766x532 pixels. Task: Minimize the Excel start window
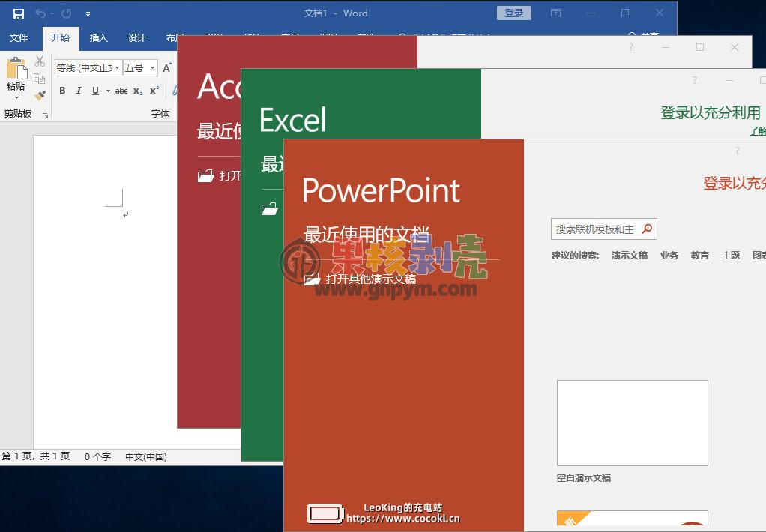point(729,80)
